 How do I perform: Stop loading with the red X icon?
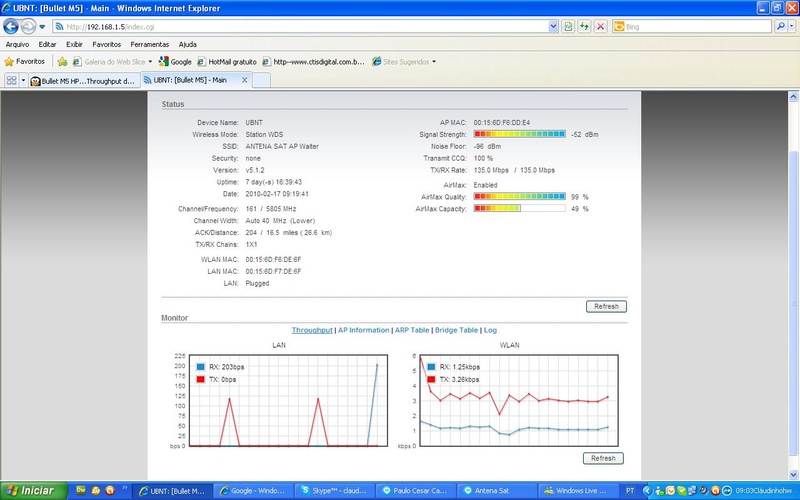pyautogui.click(x=601, y=27)
